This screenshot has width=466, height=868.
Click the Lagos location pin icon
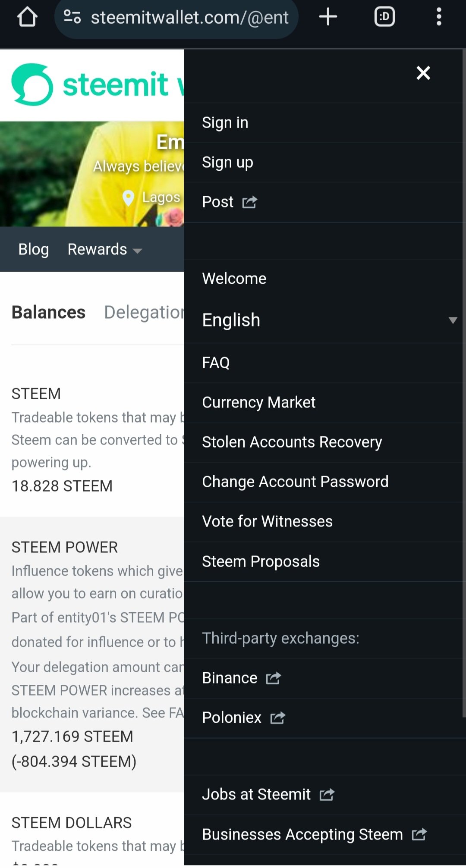click(128, 198)
